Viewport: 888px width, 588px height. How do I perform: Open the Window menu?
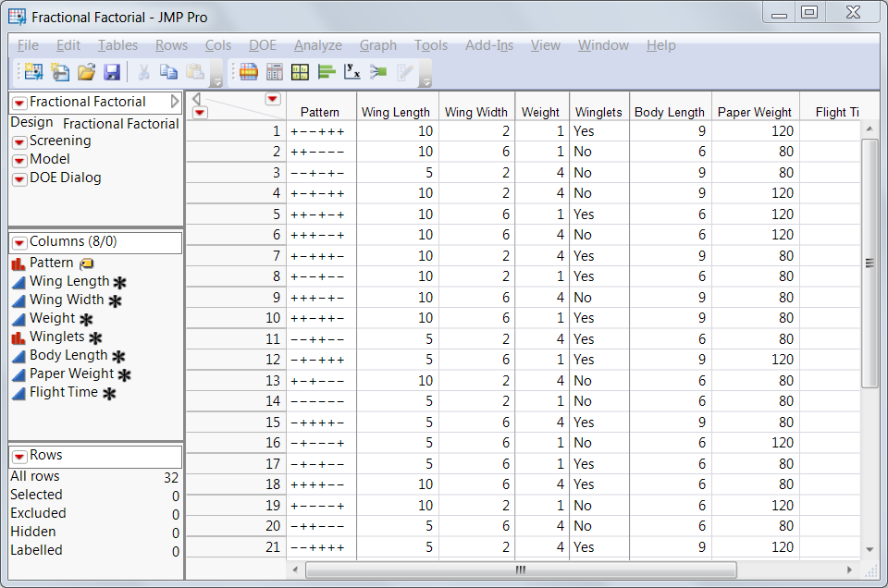[x=603, y=45]
